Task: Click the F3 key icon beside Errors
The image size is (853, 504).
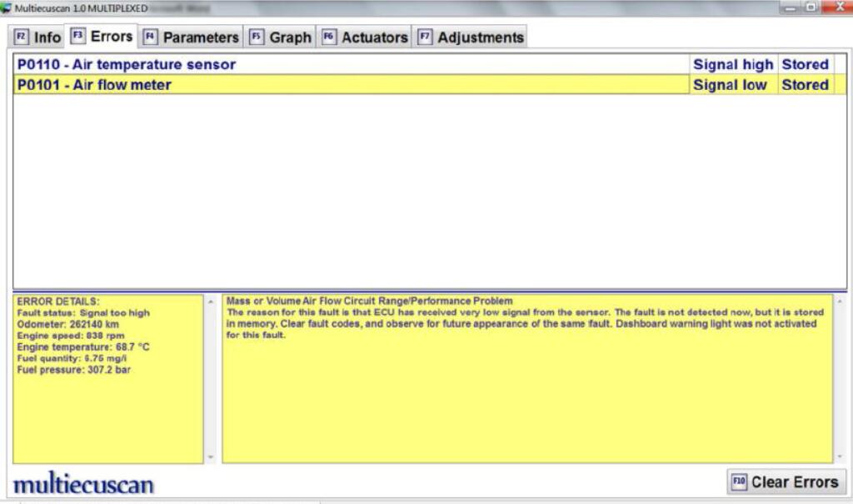Action: 77,36
